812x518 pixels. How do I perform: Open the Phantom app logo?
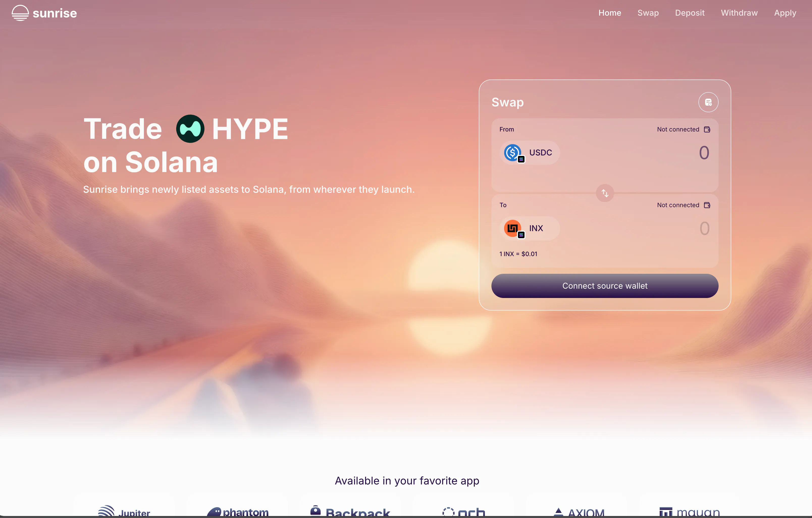click(x=238, y=512)
